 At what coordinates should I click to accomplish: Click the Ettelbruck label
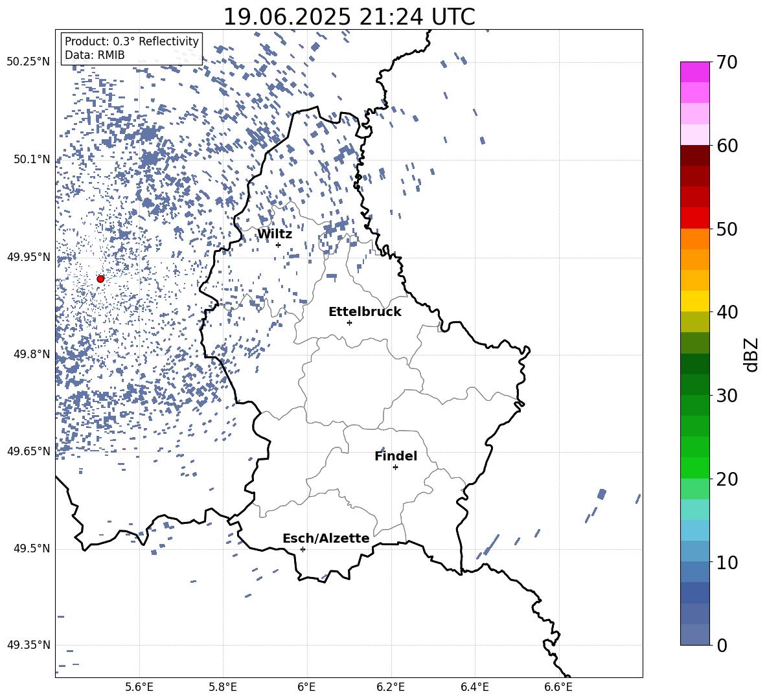365,312
